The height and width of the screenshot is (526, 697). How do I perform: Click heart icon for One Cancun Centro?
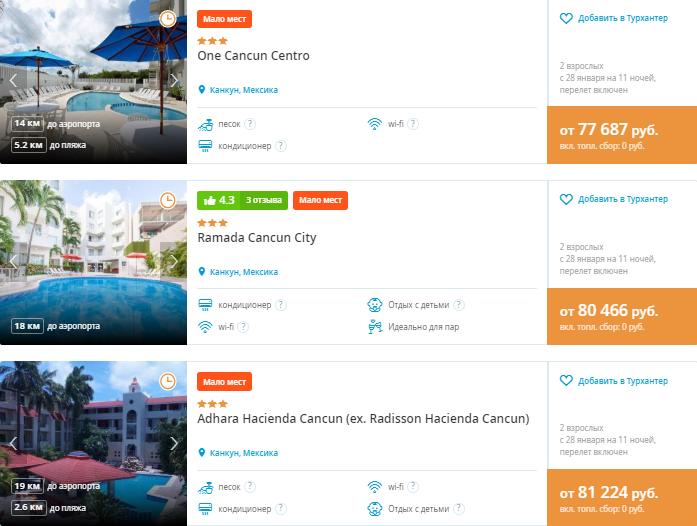pos(566,18)
